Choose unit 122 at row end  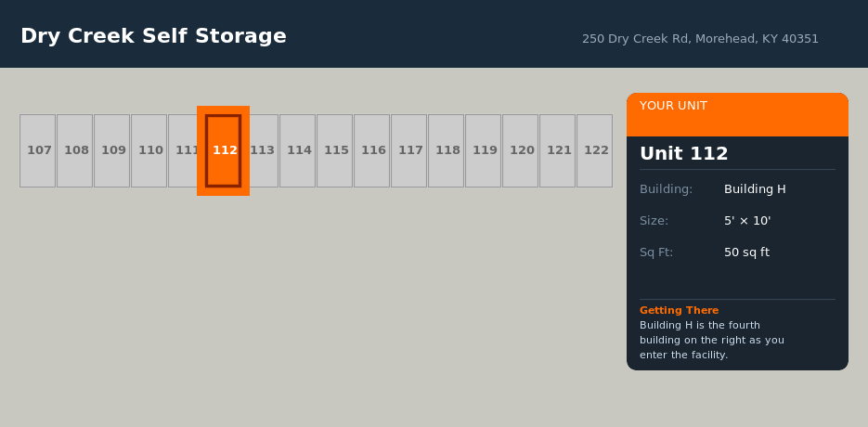click(594, 150)
